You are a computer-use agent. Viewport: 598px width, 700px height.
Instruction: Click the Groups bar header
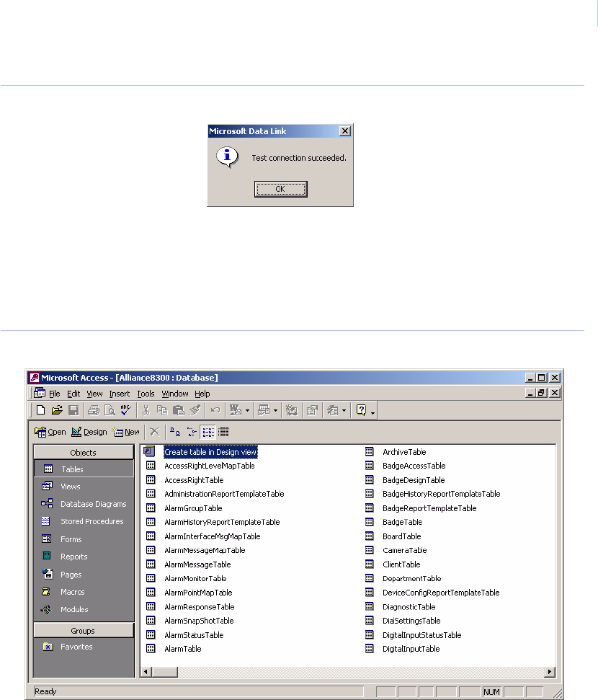pyautogui.click(x=84, y=630)
